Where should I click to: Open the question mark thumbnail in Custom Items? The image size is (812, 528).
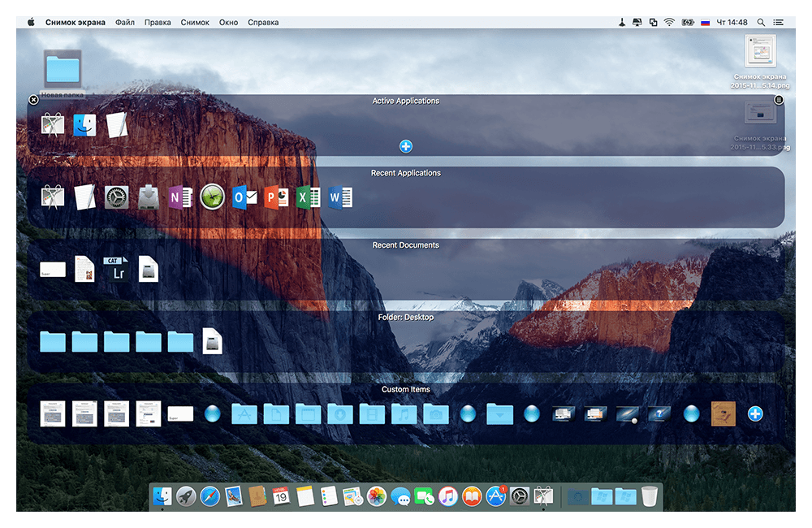tap(659, 414)
